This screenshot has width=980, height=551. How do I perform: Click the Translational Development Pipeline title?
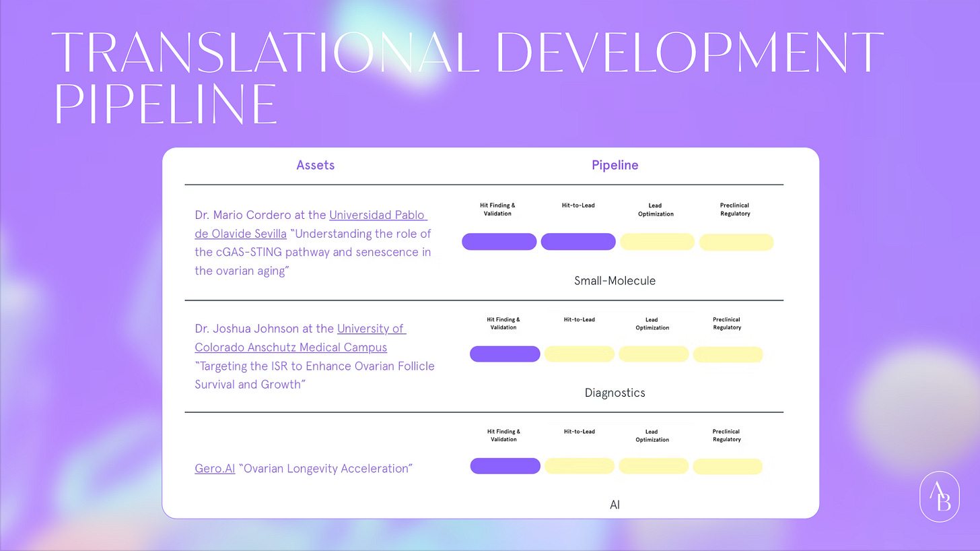468,77
